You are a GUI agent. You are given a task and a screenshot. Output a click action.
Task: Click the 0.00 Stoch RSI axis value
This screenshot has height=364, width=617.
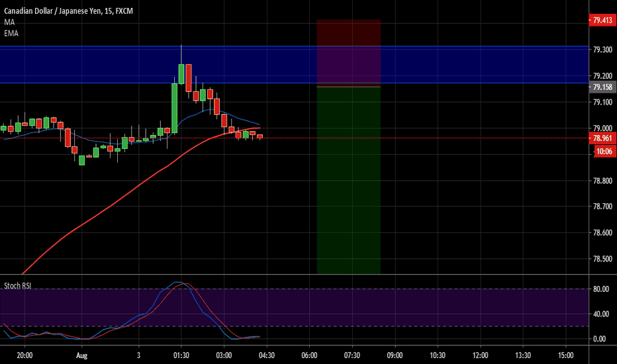[599, 339]
